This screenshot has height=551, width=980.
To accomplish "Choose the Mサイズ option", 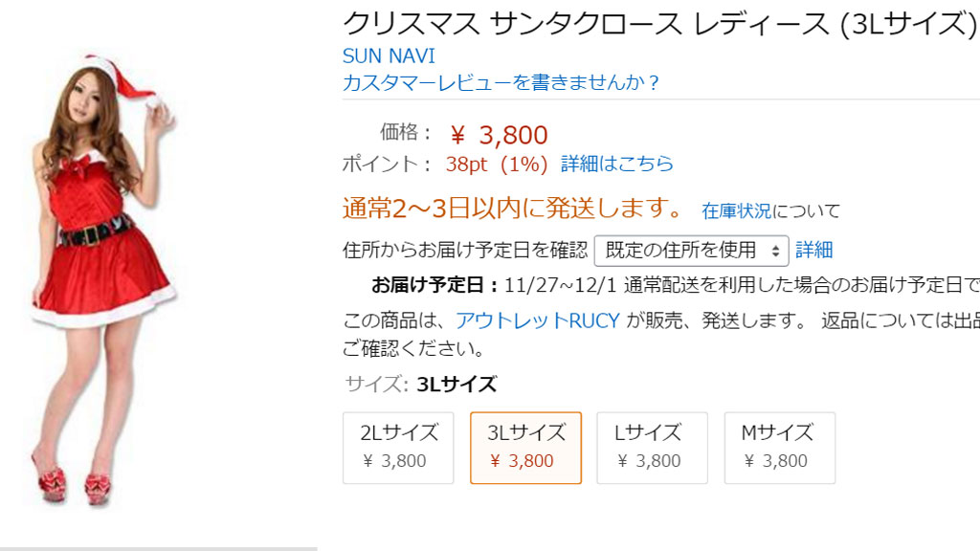I will (x=779, y=448).
